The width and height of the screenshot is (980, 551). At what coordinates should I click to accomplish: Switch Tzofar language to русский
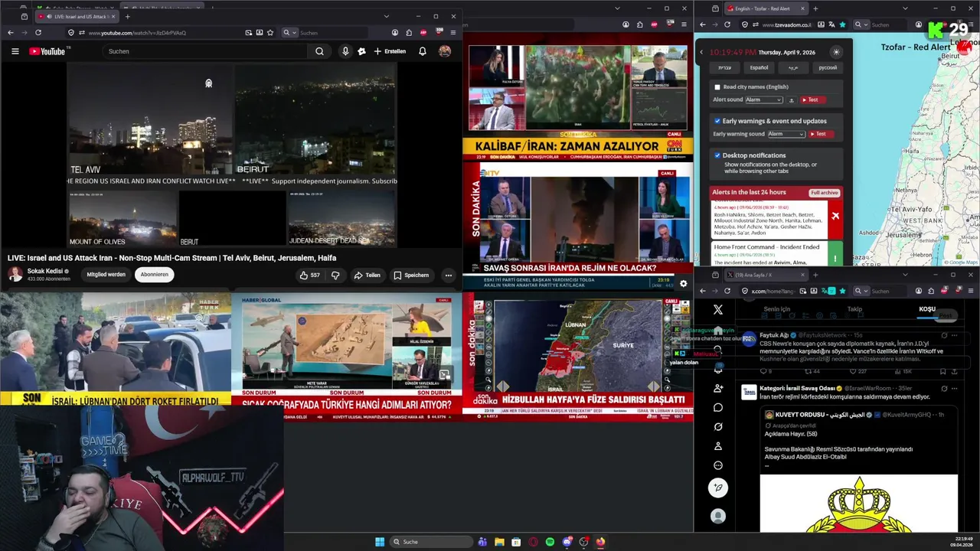pyautogui.click(x=828, y=67)
